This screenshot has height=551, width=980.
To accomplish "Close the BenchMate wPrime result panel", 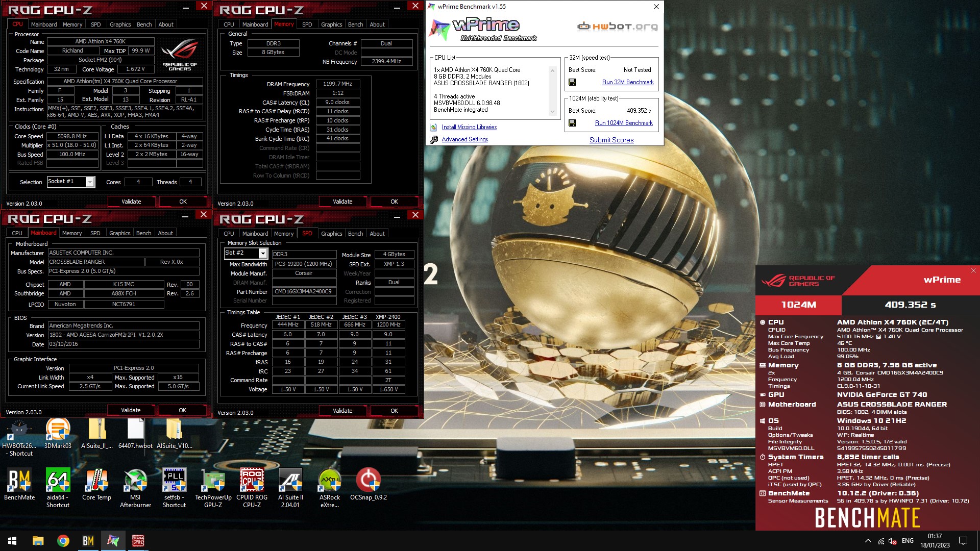I will pyautogui.click(x=973, y=271).
